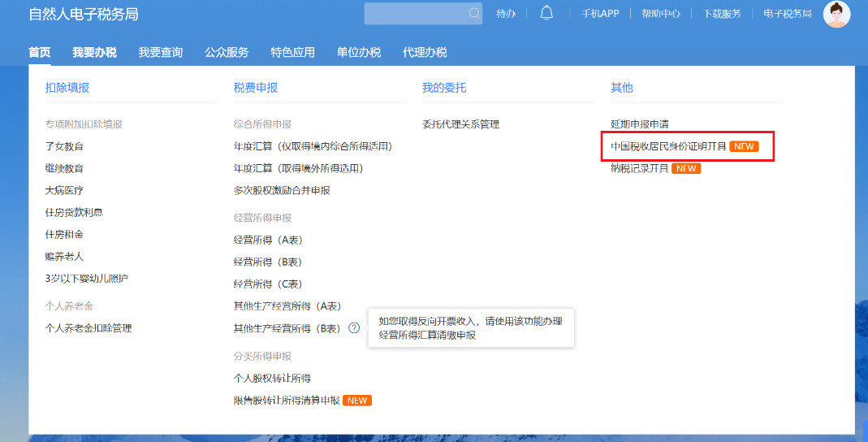Open 经营所得(A表) declaration
The image size is (868, 442).
(268, 240)
